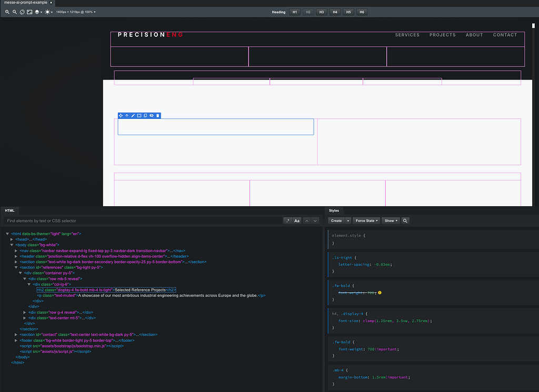Open the Force State dropdown
Viewport: 539px width, 392px height.
click(366, 221)
